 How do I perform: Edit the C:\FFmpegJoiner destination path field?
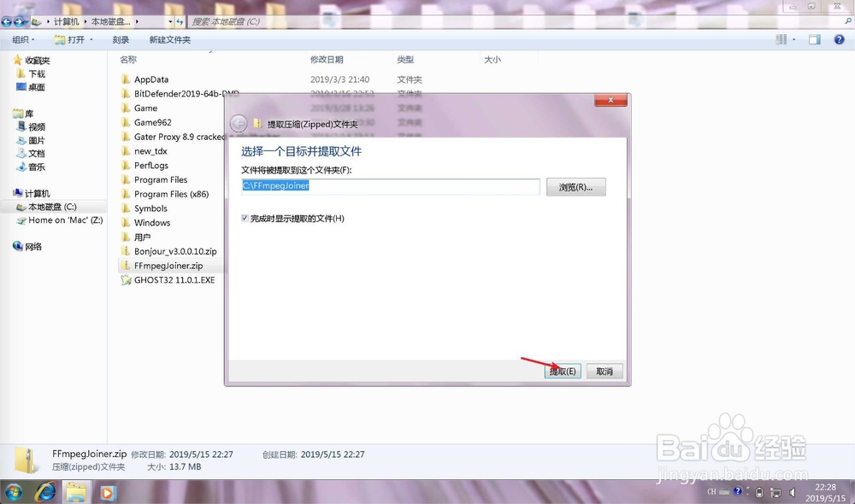pos(391,186)
